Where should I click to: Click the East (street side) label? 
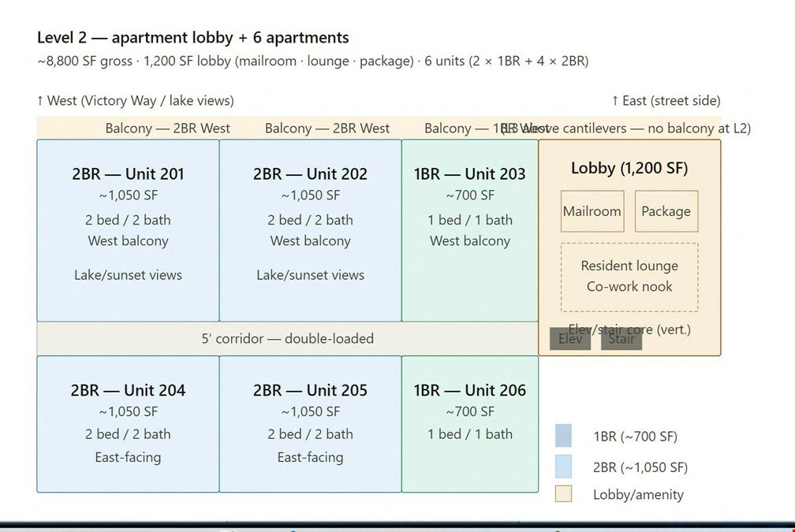666,100
